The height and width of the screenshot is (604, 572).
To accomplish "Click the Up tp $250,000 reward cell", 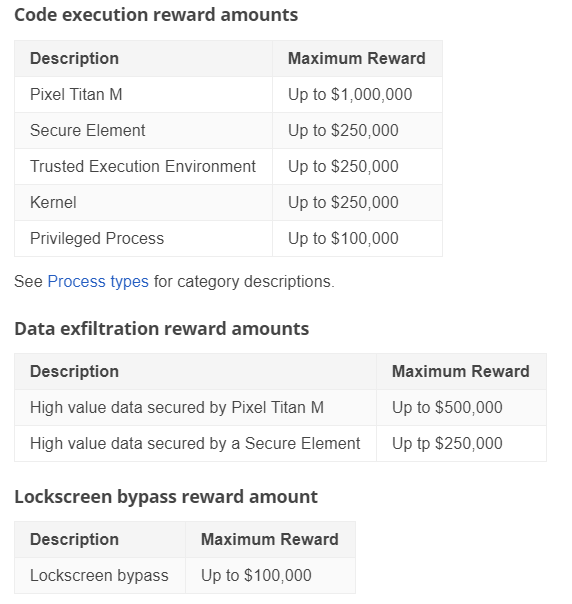I will click(461, 443).
